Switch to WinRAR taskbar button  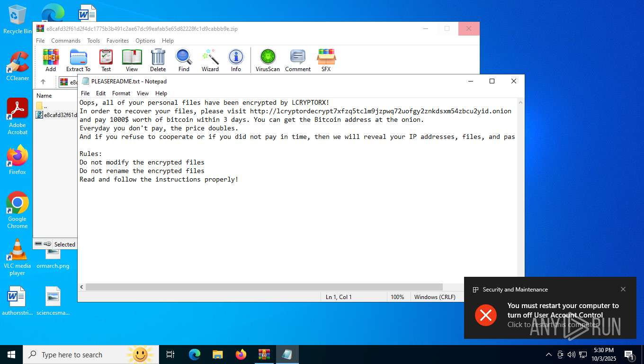pos(264,355)
